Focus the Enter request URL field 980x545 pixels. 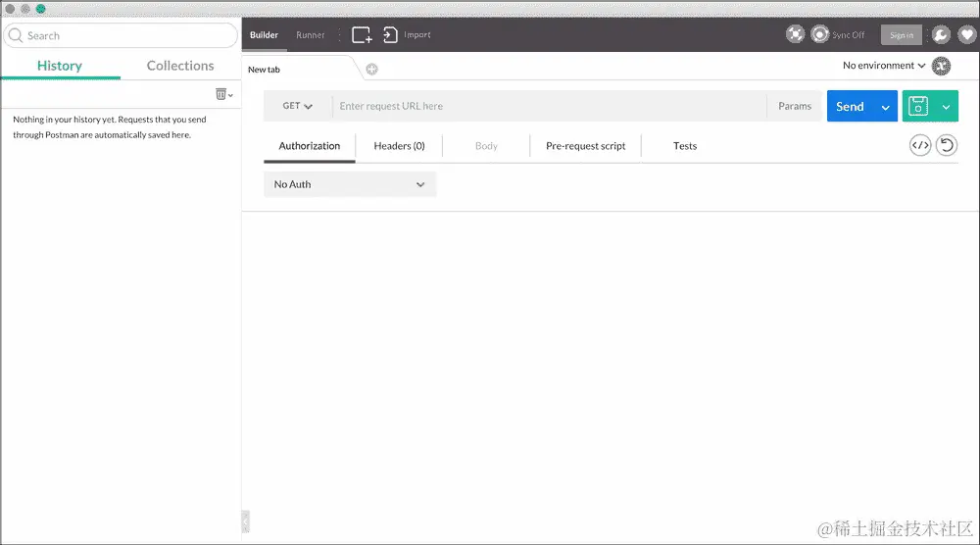(x=550, y=106)
